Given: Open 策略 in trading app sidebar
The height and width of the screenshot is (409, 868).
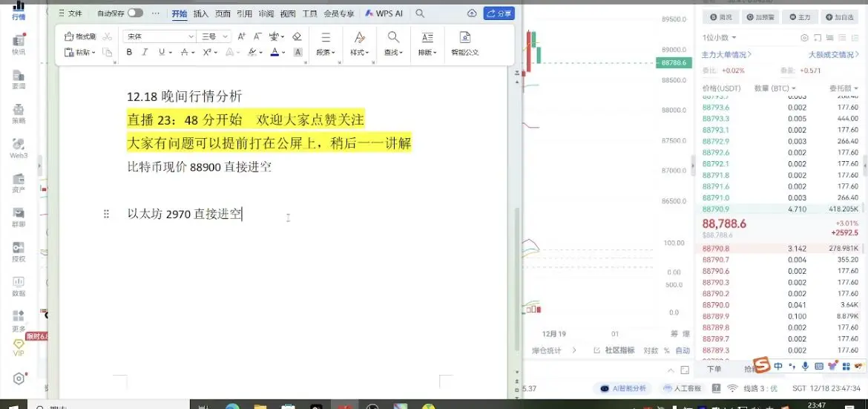Looking at the screenshot, I should click(x=19, y=114).
